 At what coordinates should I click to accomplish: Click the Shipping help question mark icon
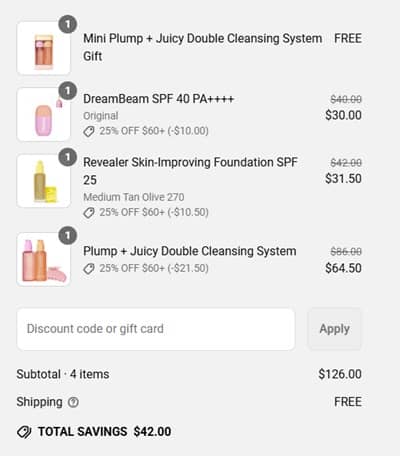tap(73, 402)
